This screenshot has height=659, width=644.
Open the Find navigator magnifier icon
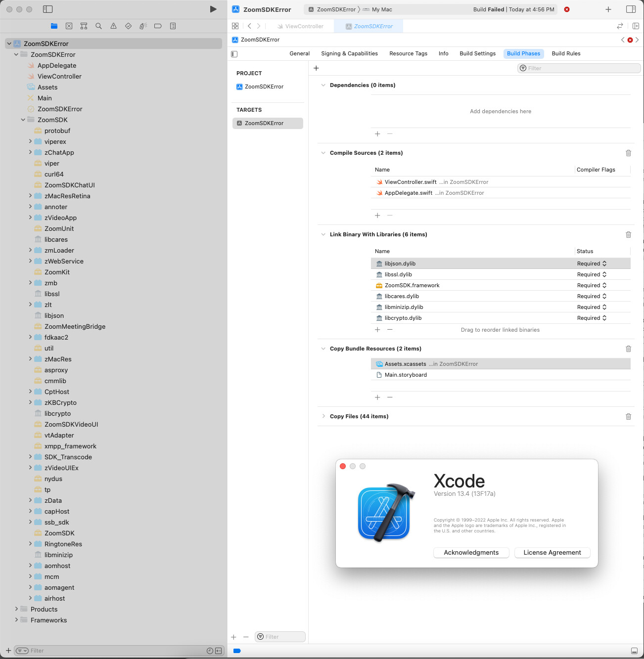(99, 26)
